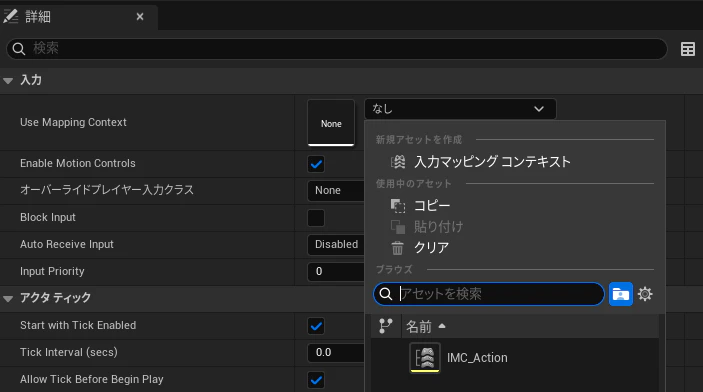Image resolution: width=703 pixels, height=392 pixels.
Task: Click the magnifier icon in the details search
Action: [18, 48]
